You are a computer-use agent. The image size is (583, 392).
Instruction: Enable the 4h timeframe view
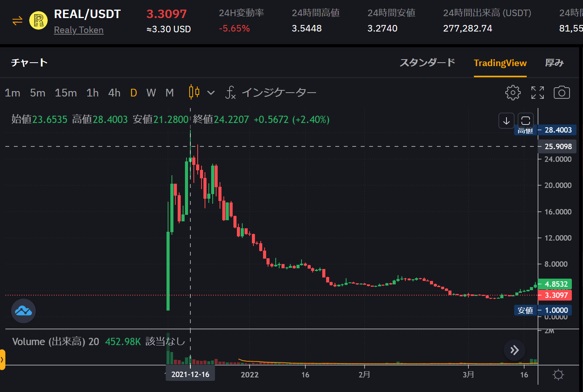coord(114,93)
